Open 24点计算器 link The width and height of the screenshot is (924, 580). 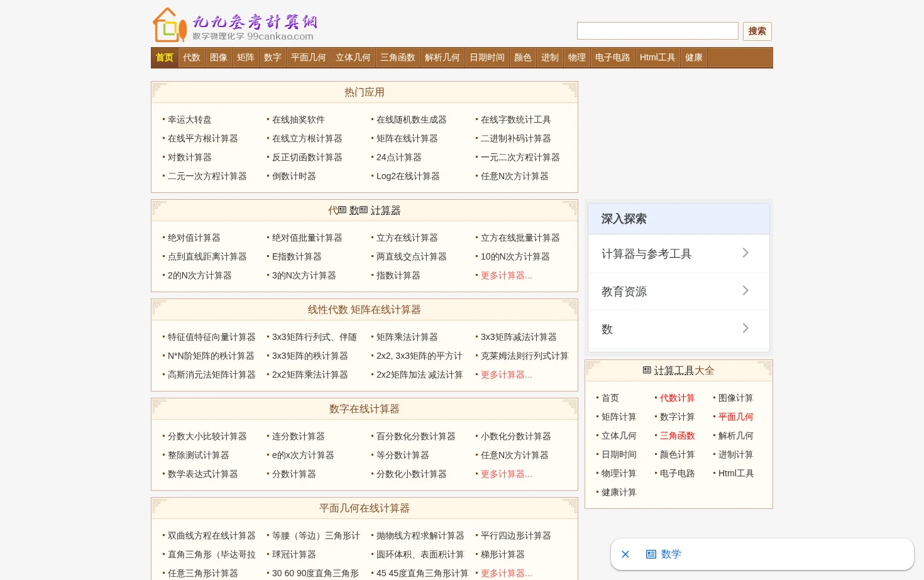click(x=399, y=157)
